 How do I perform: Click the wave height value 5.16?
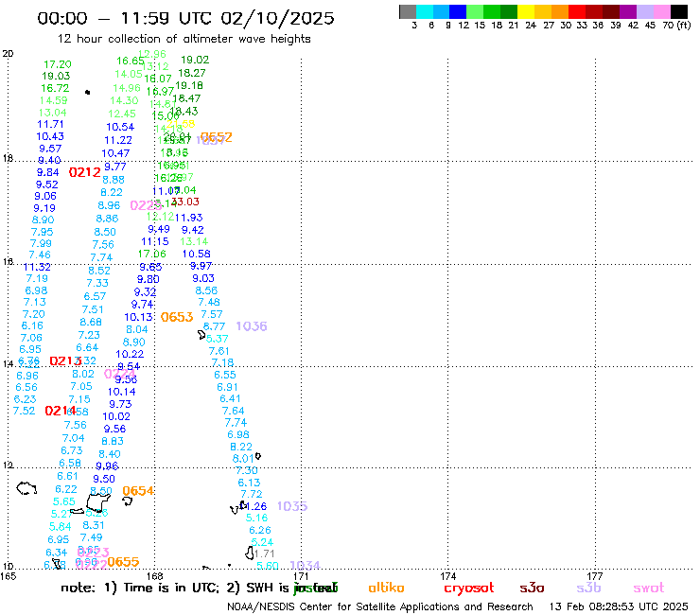tap(256, 518)
